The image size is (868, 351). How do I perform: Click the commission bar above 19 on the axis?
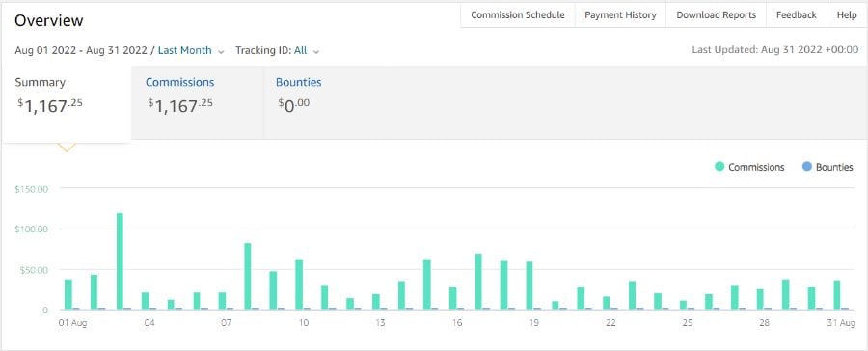tap(529, 285)
